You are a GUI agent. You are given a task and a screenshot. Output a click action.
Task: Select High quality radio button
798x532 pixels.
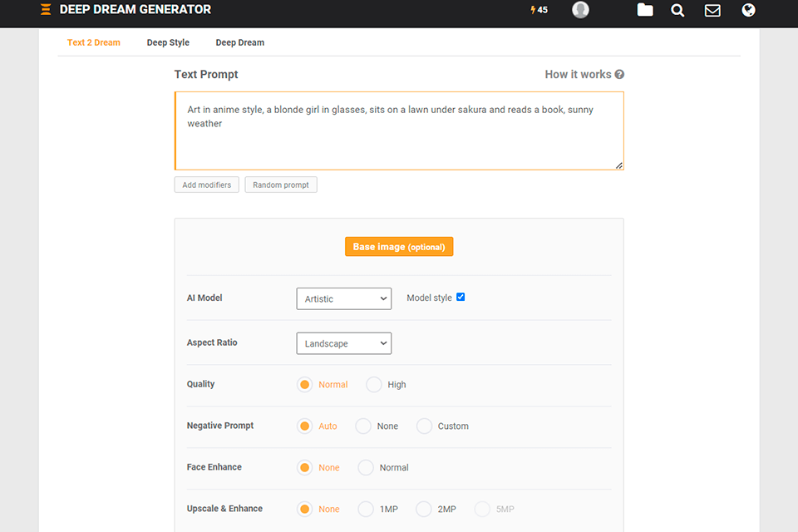tap(374, 385)
